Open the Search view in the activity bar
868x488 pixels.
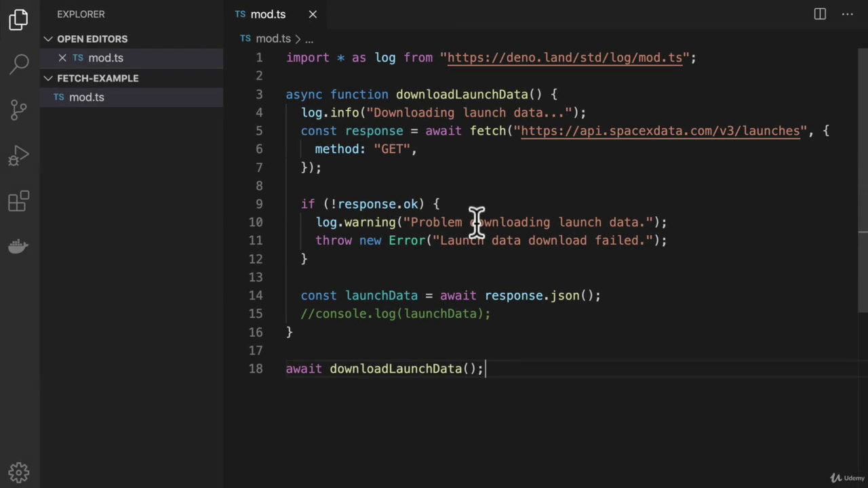(19, 64)
